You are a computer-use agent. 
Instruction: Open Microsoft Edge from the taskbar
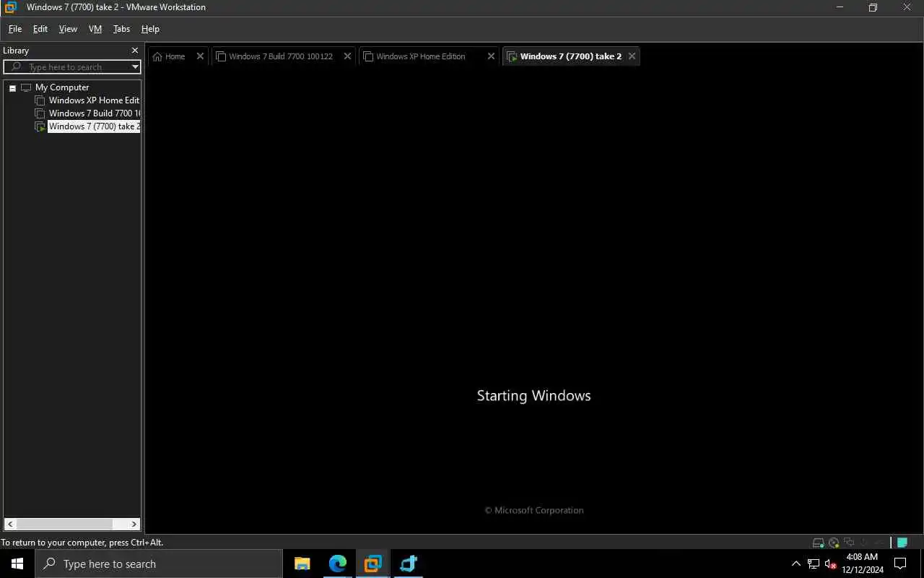[x=337, y=564]
